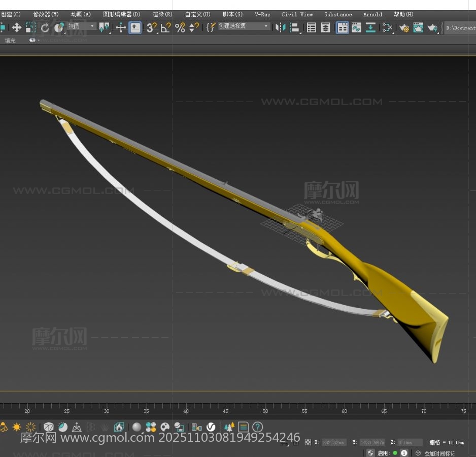Open Render Setup with the teapot-gear icon
This screenshot has height=457, width=476.
coord(404,28)
